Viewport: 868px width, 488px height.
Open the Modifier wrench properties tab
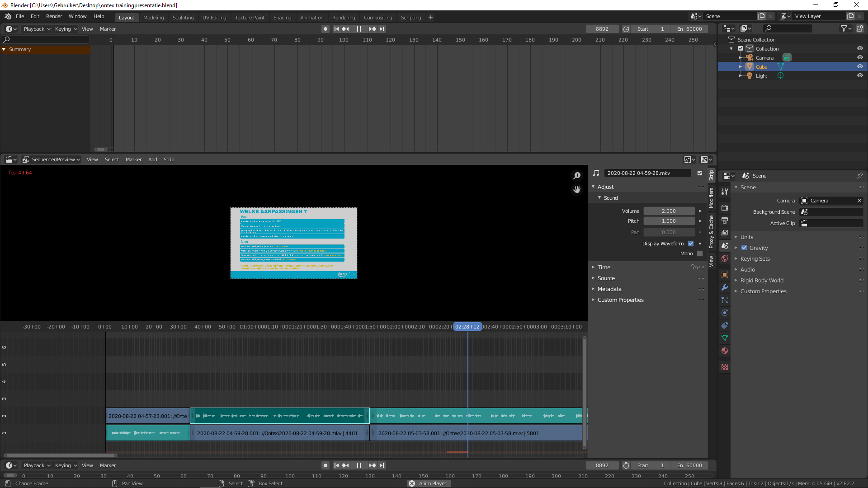725,287
